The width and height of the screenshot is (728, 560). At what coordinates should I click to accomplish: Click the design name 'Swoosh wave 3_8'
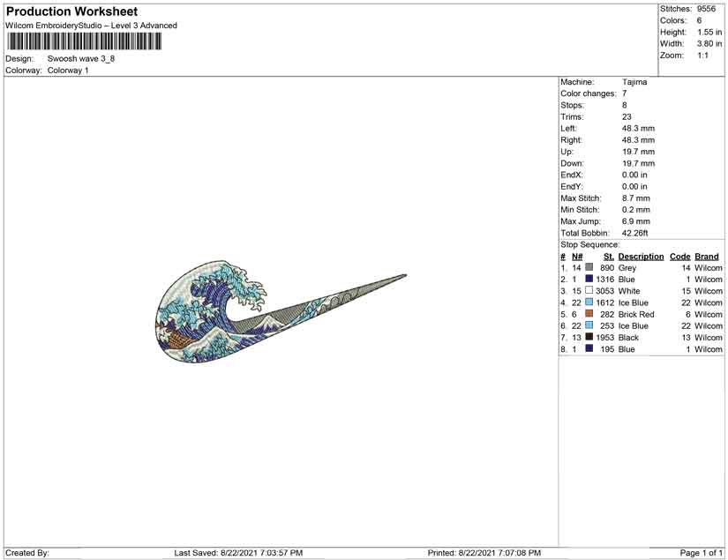click(x=81, y=58)
